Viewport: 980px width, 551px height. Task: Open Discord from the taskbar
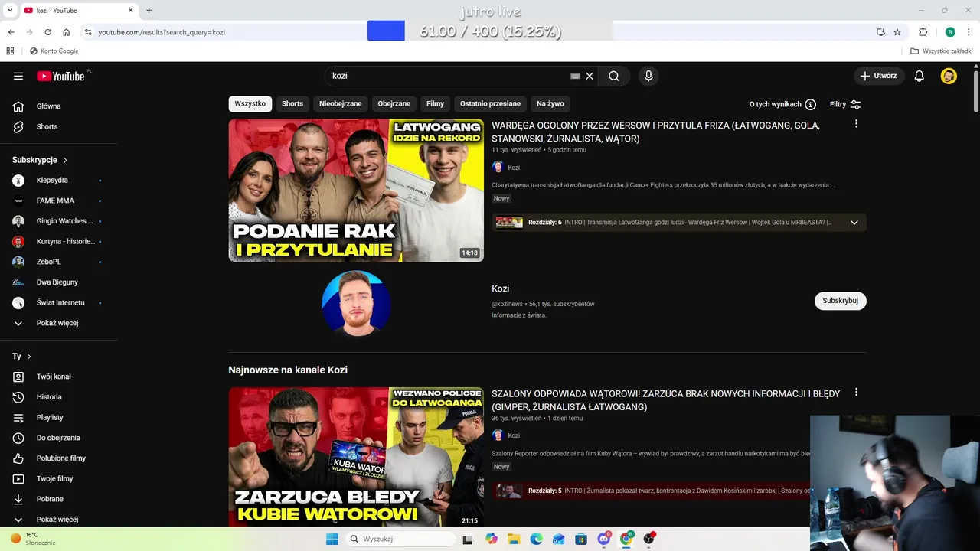point(604,539)
